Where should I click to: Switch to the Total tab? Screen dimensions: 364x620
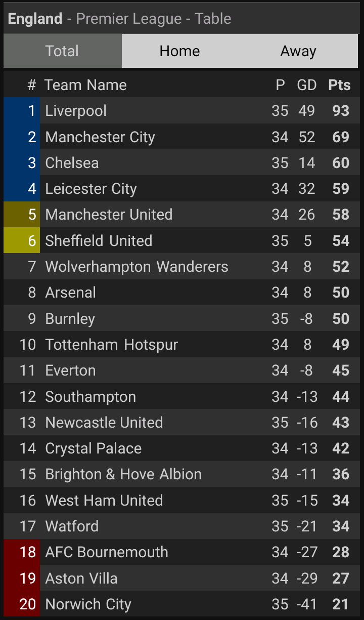pyautogui.click(x=62, y=51)
